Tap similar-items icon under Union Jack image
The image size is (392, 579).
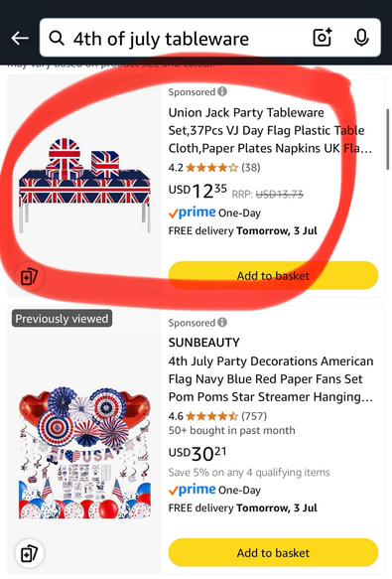coord(29,276)
